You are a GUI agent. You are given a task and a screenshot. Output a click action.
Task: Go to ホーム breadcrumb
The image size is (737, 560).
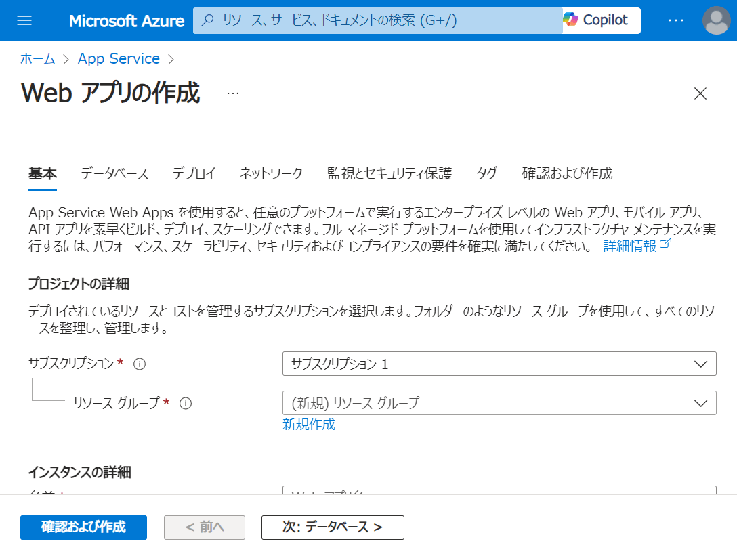38,59
